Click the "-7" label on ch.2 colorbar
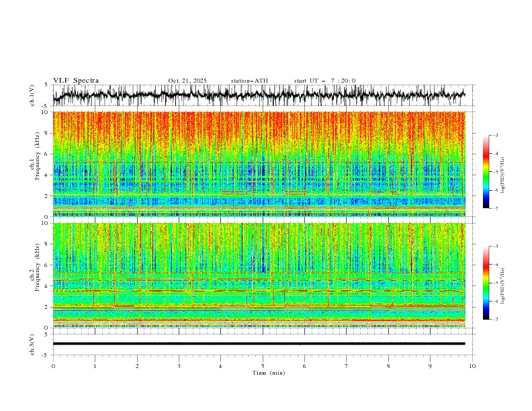 [496, 319]
